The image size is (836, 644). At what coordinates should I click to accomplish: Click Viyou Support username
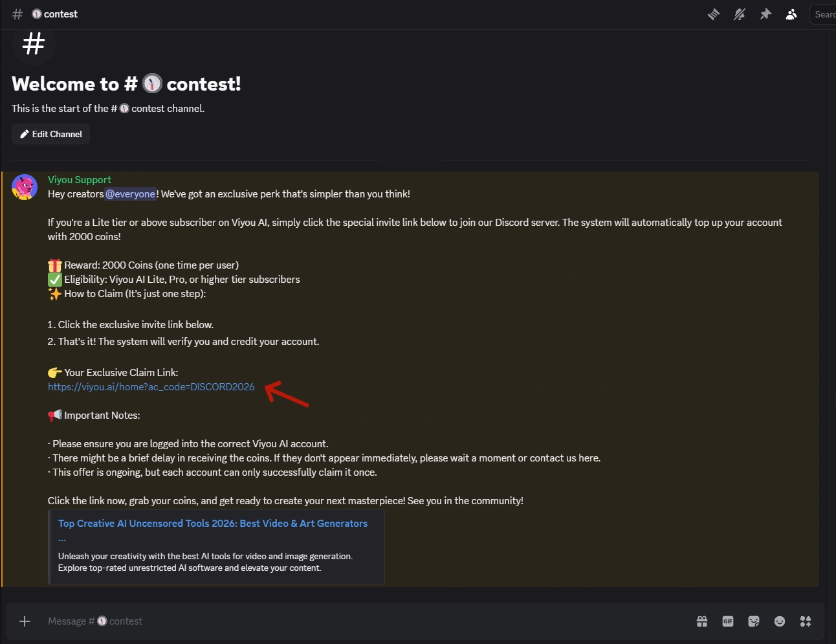[79, 180]
